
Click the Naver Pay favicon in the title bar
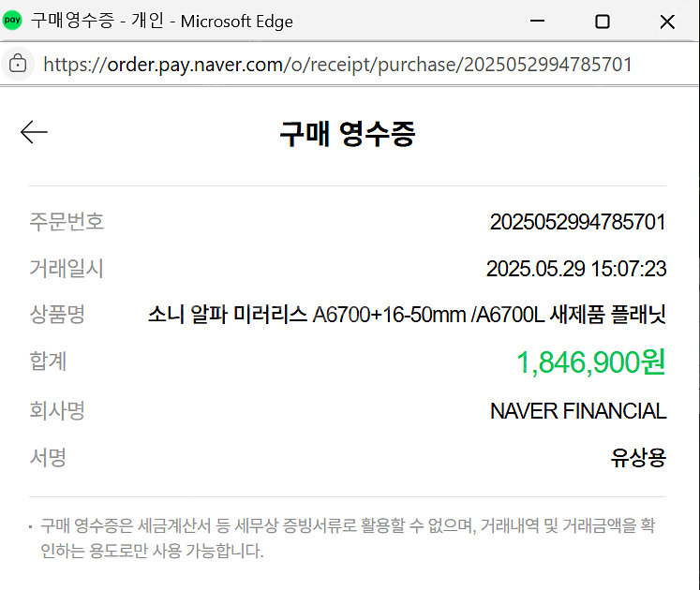click(12, 21)
